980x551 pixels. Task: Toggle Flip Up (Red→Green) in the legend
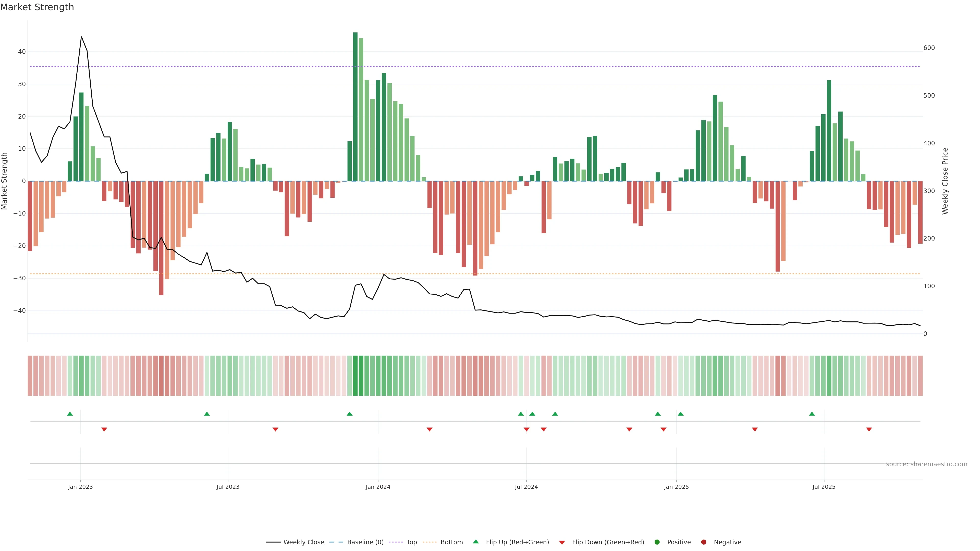[x=517, y=542]
